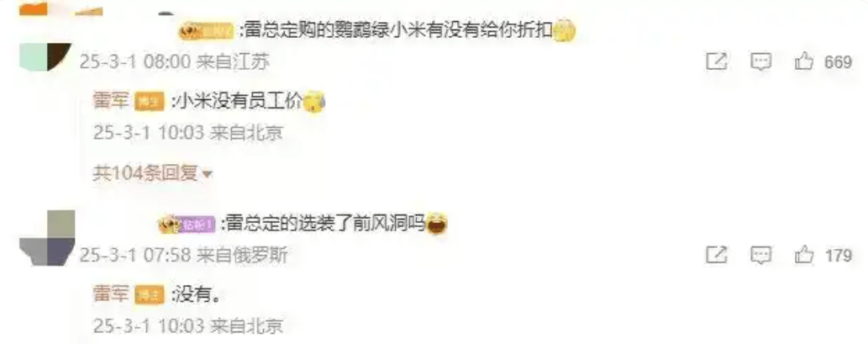868x344 pixels.
Task: Click the orange badge next to 雷军 in second reply
Action: (x=150, y=295)
